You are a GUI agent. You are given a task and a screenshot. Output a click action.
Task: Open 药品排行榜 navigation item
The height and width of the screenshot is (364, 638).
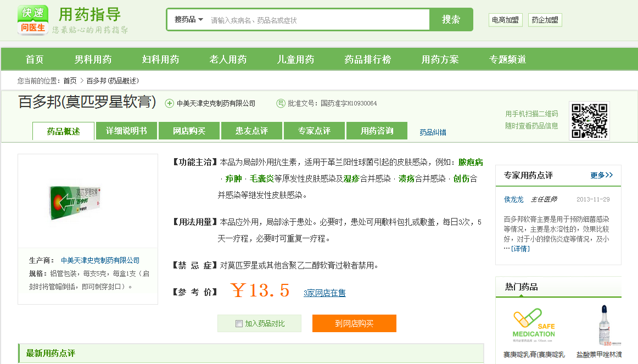click(x=367, y=59)
